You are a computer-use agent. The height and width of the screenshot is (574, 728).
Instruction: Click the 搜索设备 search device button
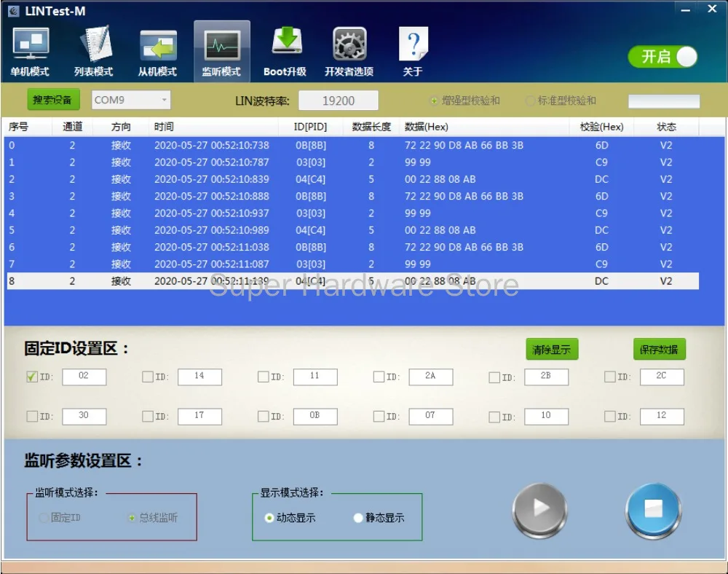54,100
